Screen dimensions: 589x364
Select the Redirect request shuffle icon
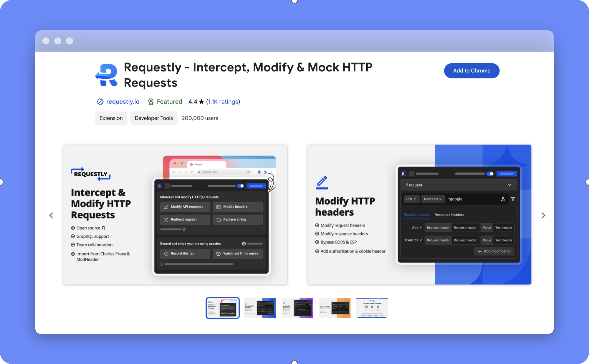(x=166, y=219)
